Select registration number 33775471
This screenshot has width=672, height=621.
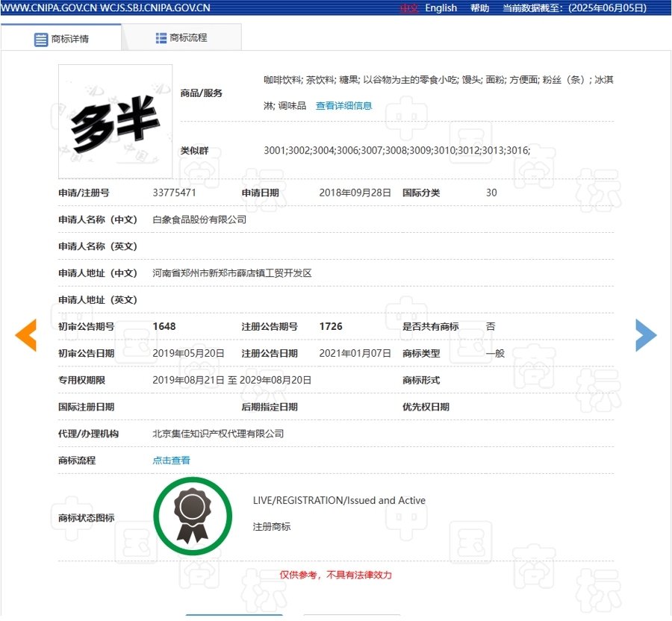(x=175, y=193)
